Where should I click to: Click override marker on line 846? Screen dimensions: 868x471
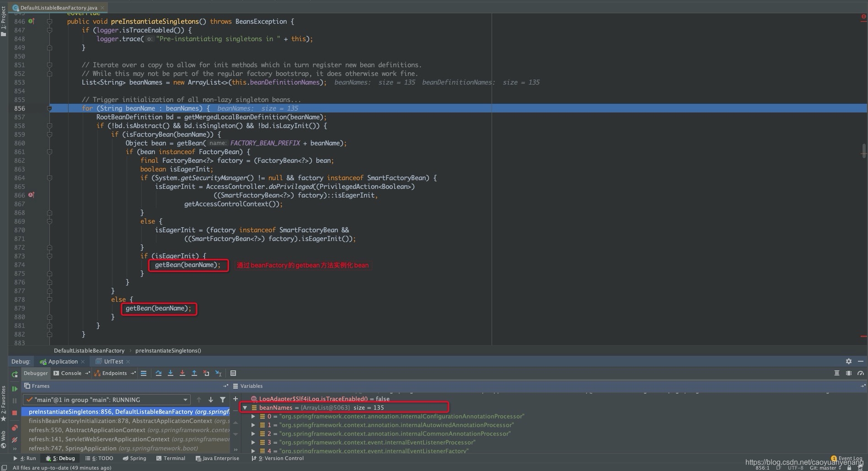coord(31,21)
